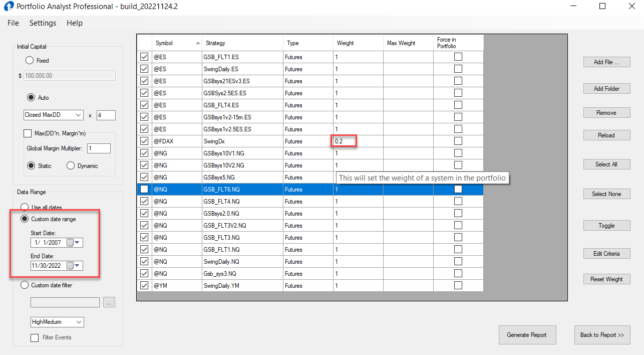
Task: Check the Filter Events checkbox
Action: pyautogui.click(x=35, y=337)
